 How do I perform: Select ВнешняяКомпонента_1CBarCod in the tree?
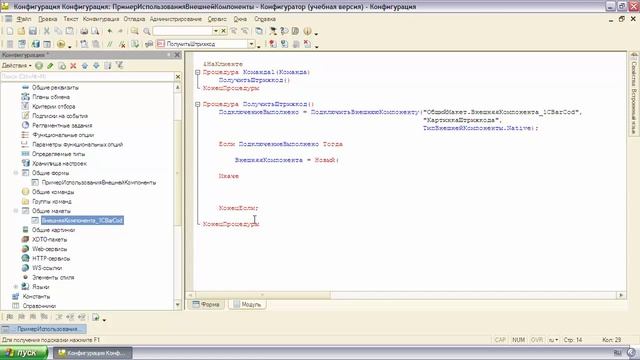tap(82, 220)
